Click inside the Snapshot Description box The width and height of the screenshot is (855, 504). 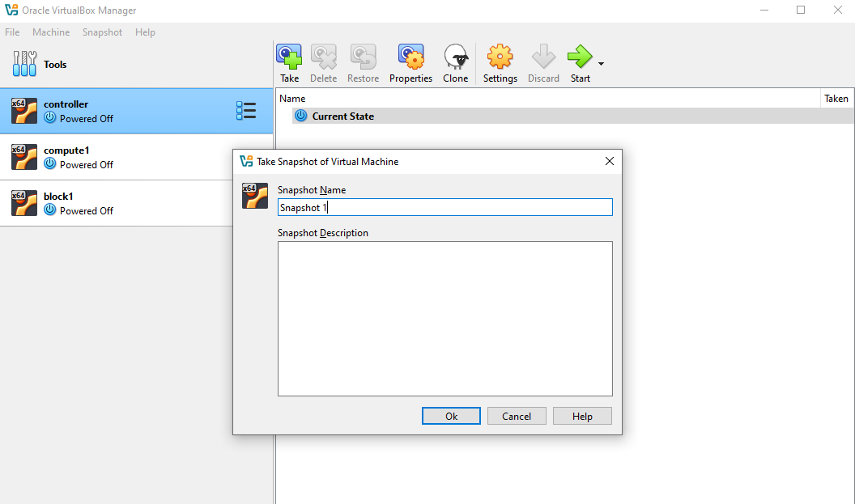445,318
